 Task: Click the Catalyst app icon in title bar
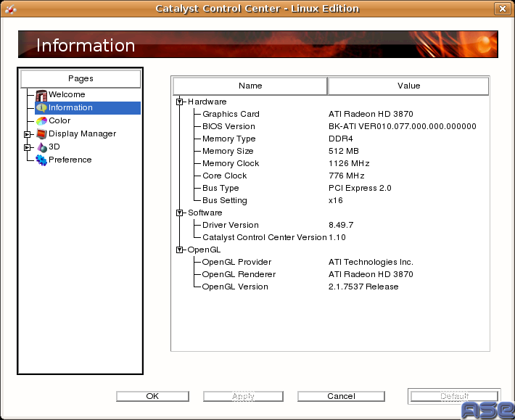tap(10, 9)
